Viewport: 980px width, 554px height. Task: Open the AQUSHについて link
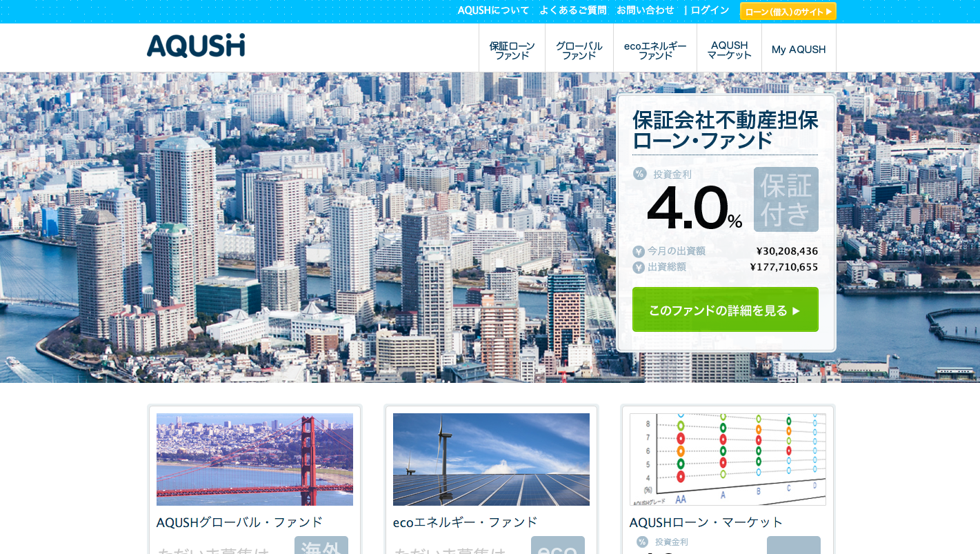(493, 10)
